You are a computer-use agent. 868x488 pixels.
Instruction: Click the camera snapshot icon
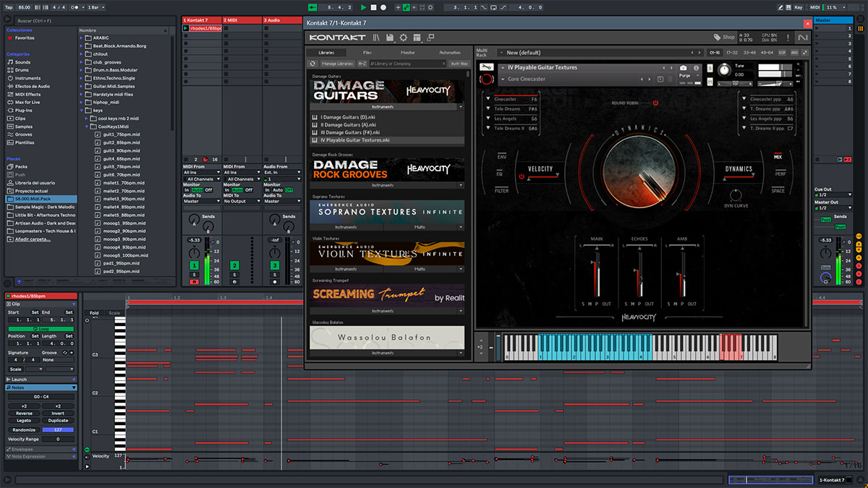[x=683, y=68]
